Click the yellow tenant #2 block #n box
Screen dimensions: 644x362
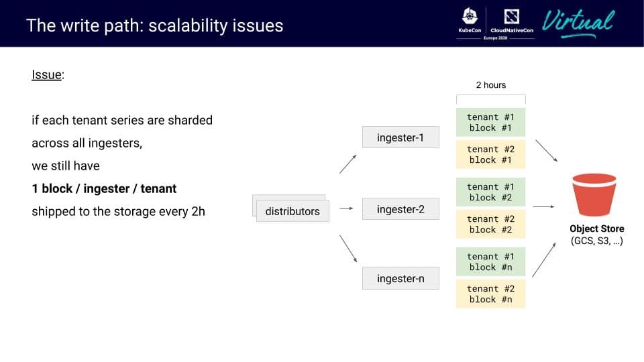(x=490, y=294)
